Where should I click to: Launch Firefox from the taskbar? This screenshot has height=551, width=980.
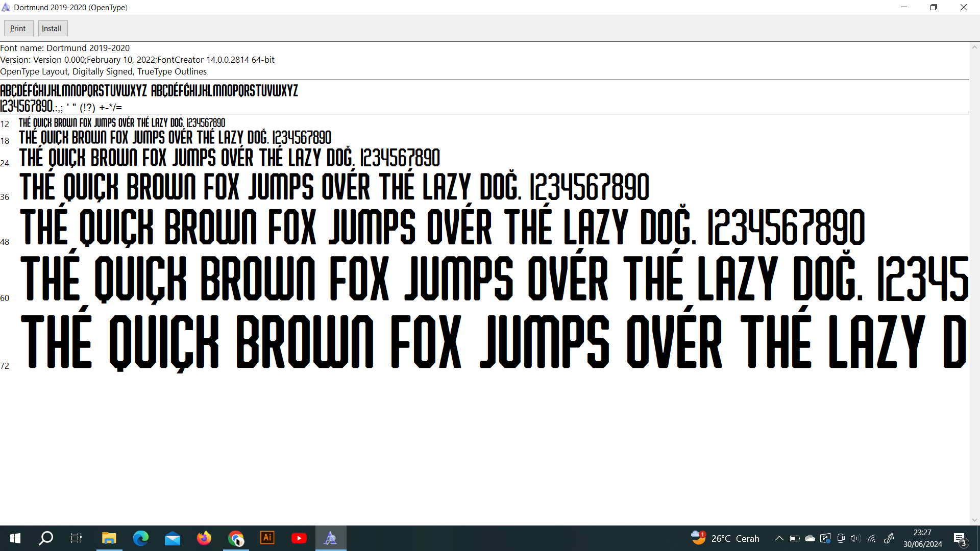point(204,538)
